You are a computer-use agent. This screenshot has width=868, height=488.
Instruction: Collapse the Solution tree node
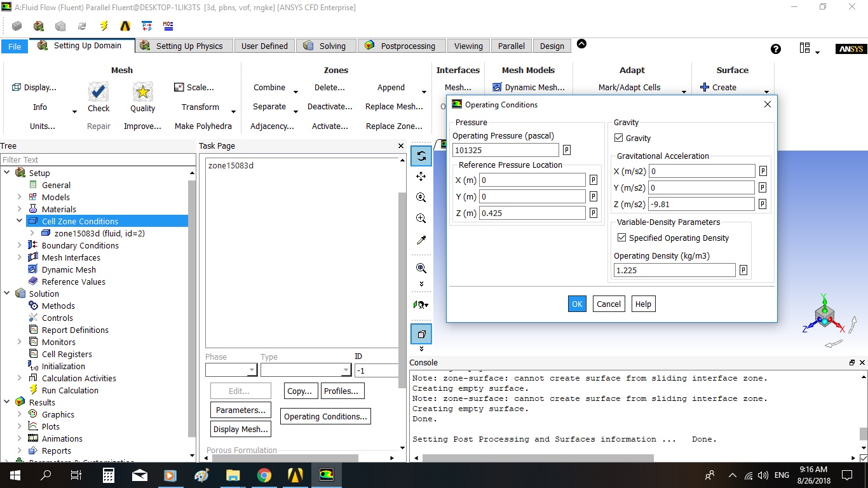(7, 294)
